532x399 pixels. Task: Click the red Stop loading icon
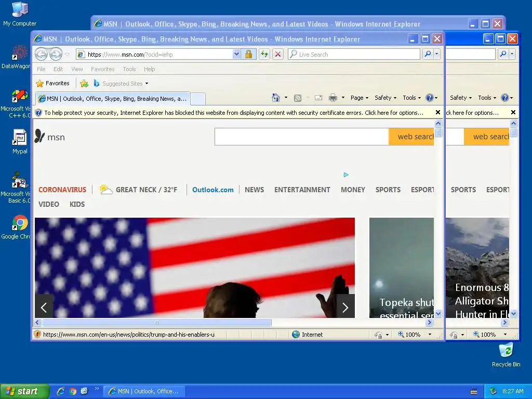click(278, 54)
